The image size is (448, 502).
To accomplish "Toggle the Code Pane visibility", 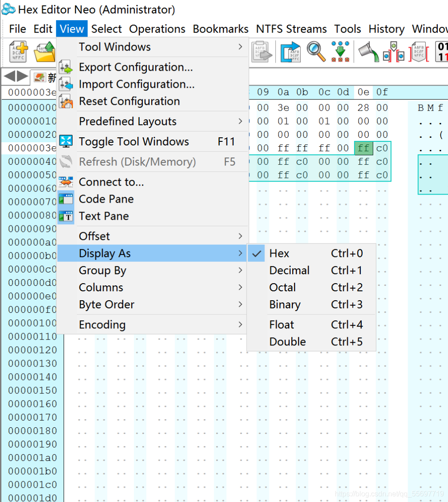I will pos(153,199).
